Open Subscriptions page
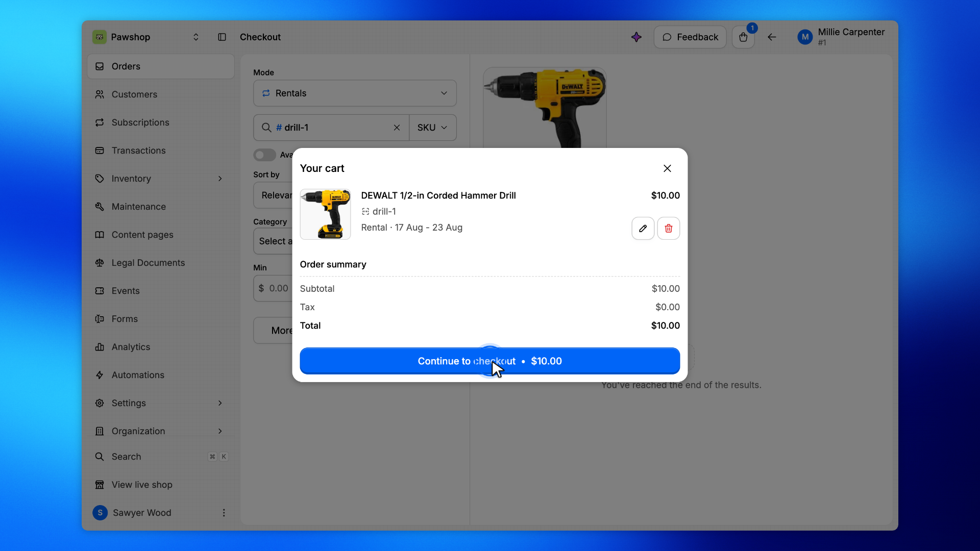Image resolution: width=980 pixels, height=551 pixels. (161, 122)
